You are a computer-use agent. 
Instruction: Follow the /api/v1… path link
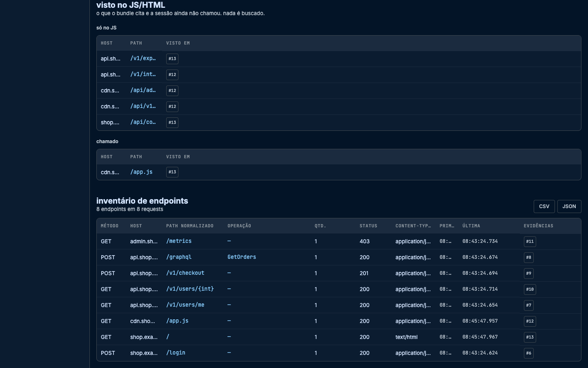tap(143, 106)
